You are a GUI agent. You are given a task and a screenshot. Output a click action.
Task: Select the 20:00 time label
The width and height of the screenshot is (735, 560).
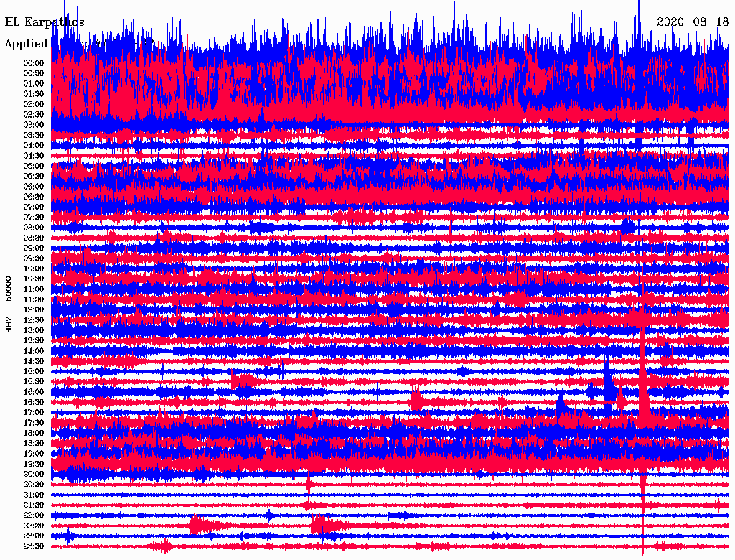pyautogui.click(x=34, y=474)
